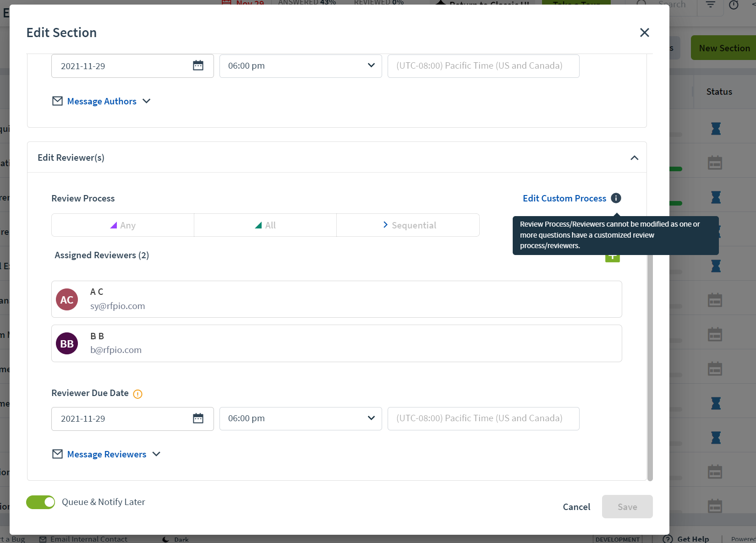Click the clock icon in the top bar
The height and width of the screenshot is (543, 756).
pyautogui.click(x=734, y=5)
